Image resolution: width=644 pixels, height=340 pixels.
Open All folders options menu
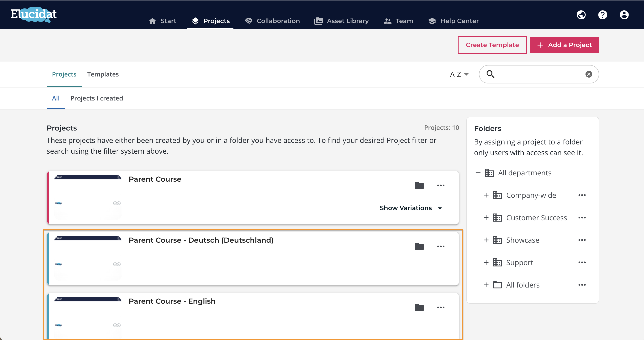[582, 285]
